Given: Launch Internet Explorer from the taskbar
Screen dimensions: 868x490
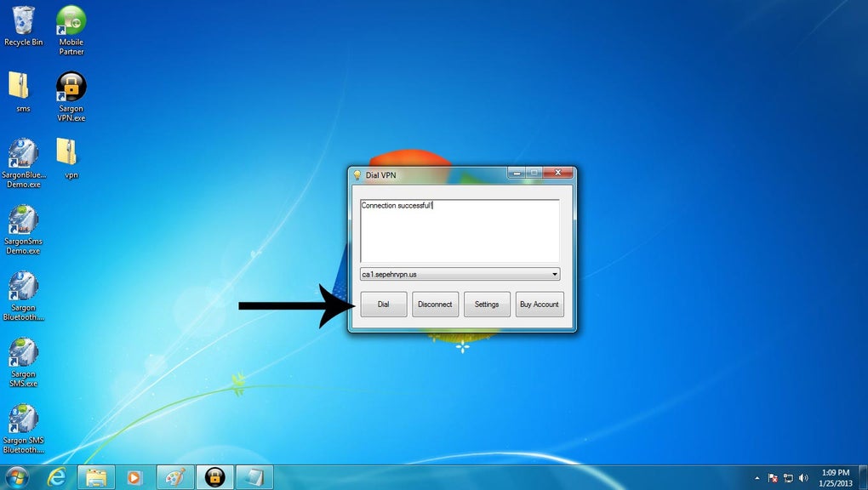Looking at the screenshot, I should coord(56,477).
